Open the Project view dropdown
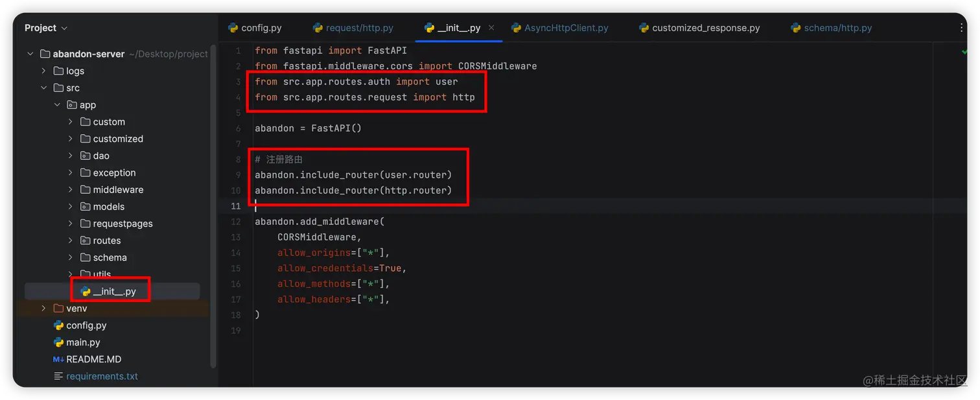Viewport: 980px width, 400px height. click(45, 28)
